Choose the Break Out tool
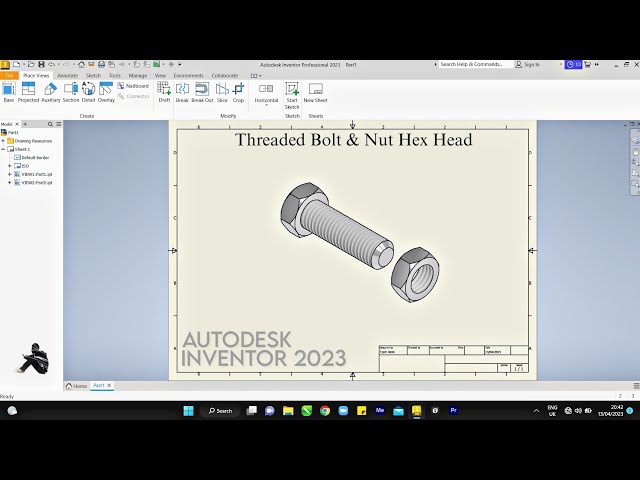The image size is (640, 480). click(x=202, y=92)
